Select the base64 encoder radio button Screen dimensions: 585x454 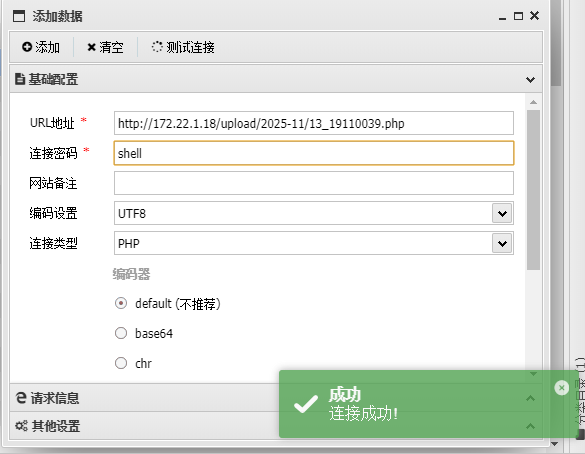[x=121, y=333]
